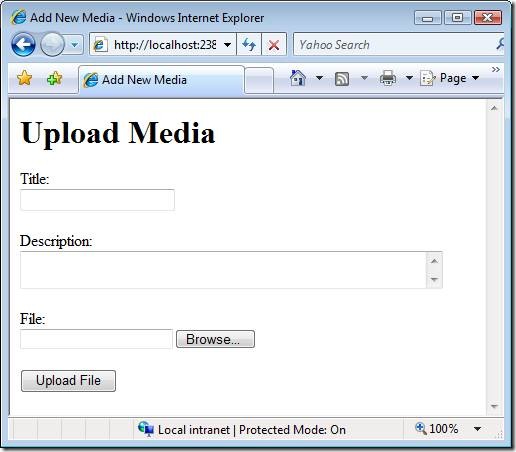Click the Add to Favorites icon
The image size is (516, 452).
54,79
